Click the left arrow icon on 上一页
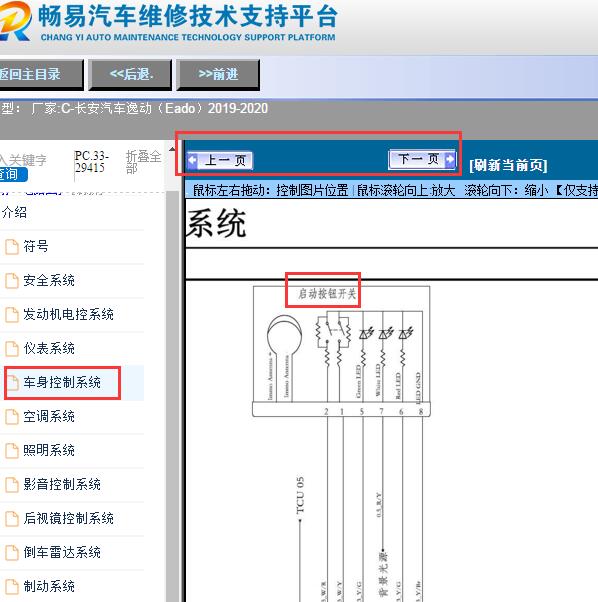The height and width of the screenshot is (602, 598). coord(192,160)
